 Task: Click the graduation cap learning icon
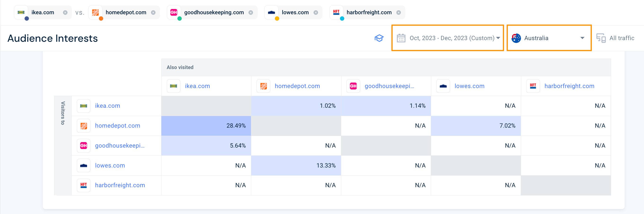click(379, 38)
